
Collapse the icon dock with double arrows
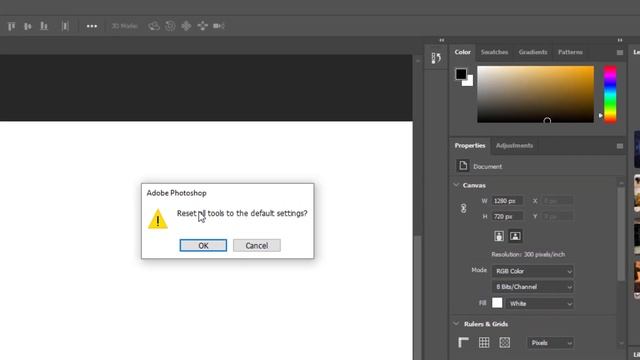442,40
